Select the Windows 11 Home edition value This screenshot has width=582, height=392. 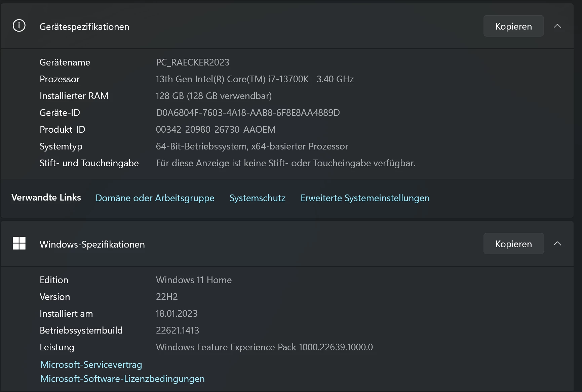click(x=194, y=280)
